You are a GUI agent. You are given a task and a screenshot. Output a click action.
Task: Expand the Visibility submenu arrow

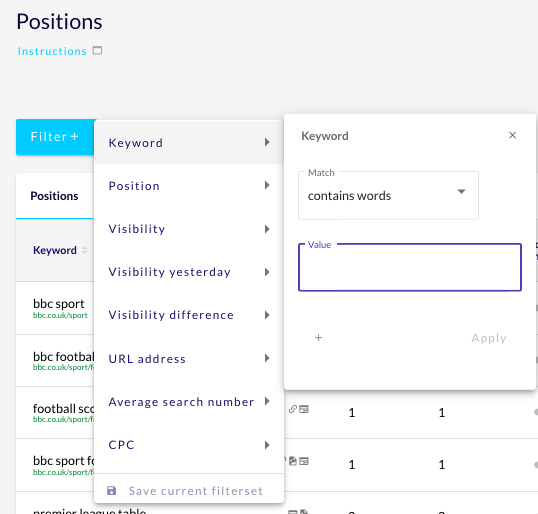[267, 229]
